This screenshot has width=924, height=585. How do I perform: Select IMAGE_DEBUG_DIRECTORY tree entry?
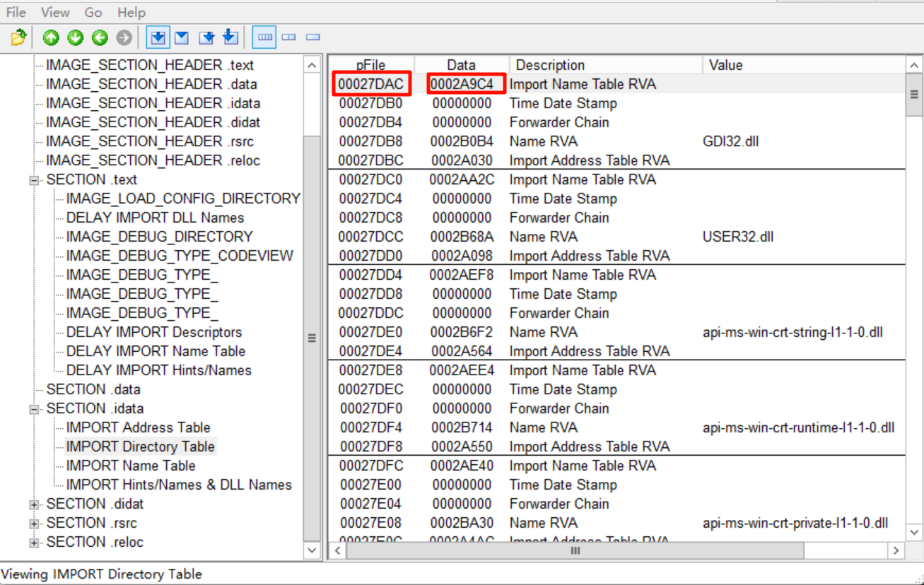click(159, 237)
